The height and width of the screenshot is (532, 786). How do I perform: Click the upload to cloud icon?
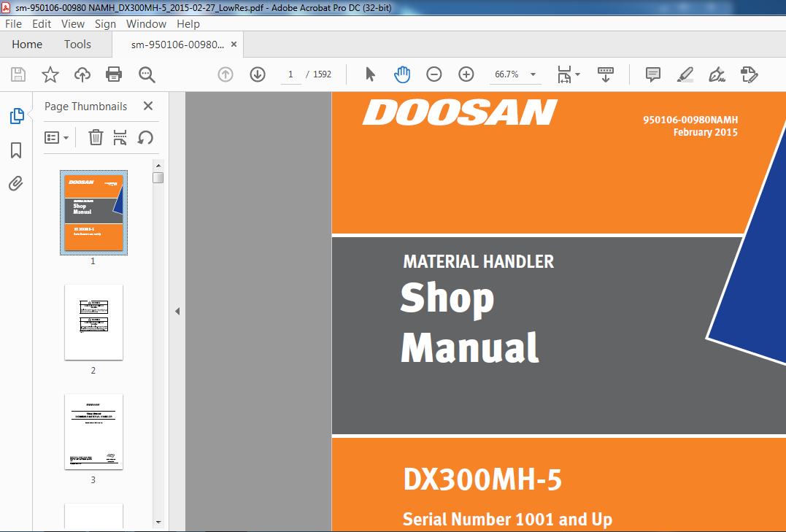pos(82,74)
